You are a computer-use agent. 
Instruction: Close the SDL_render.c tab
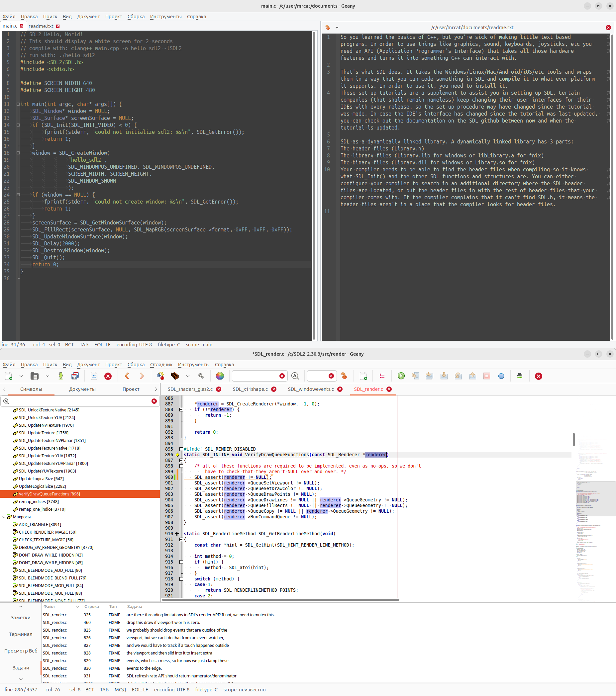click(389, 389)
